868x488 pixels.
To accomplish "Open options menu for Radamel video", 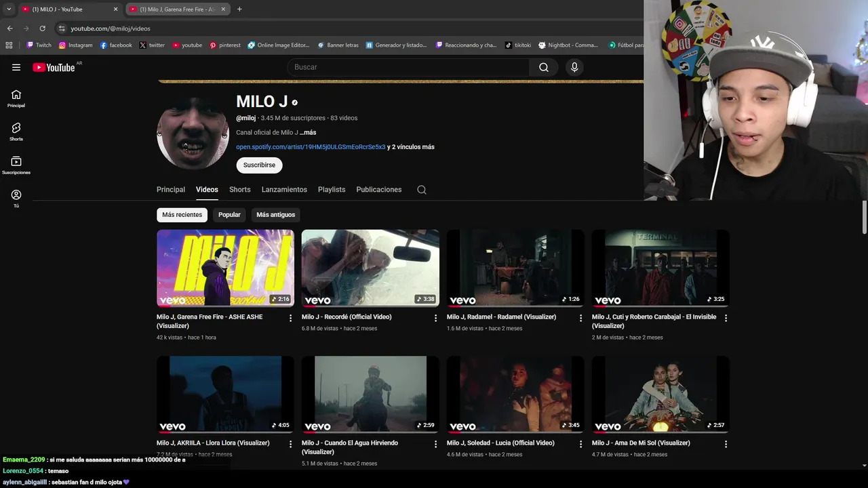I will 580,318.
